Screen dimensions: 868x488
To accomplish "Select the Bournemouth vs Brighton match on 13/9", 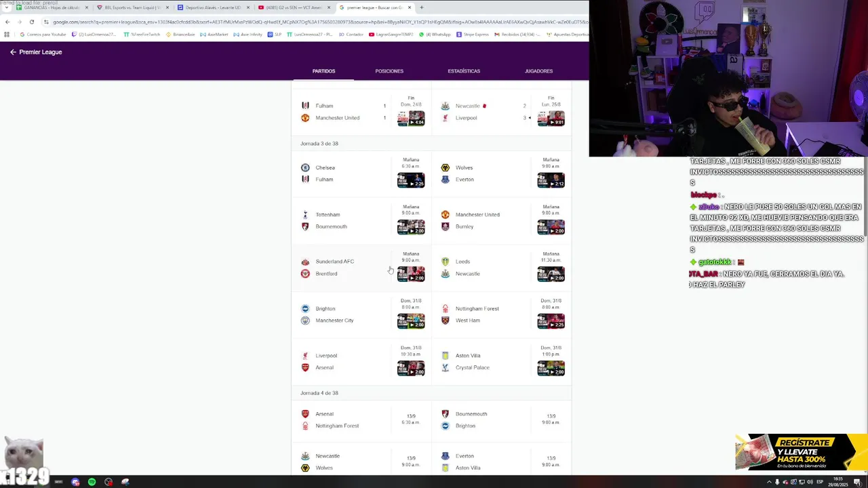I will [501, 420].
